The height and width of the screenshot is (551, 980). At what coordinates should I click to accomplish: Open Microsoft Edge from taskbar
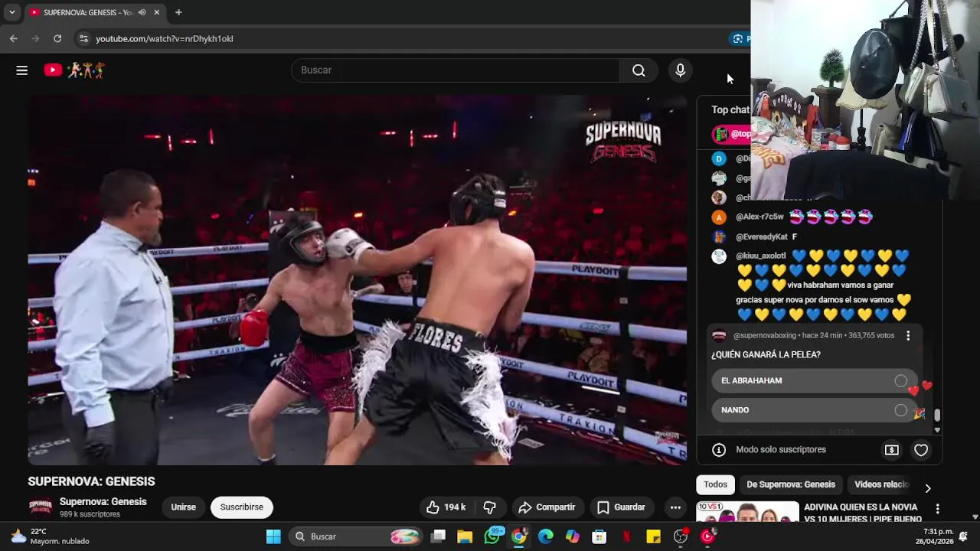pyautogui.click(x=546, y=536)
